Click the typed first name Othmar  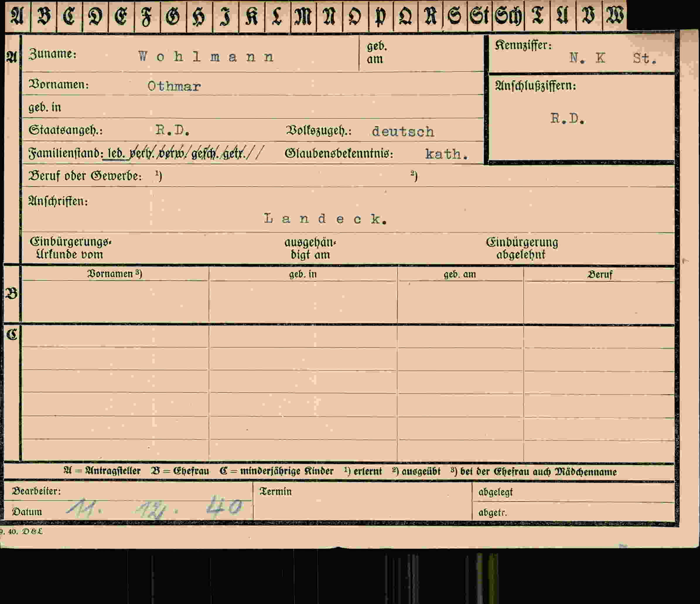pyautogui.click(x=174, y=86)
